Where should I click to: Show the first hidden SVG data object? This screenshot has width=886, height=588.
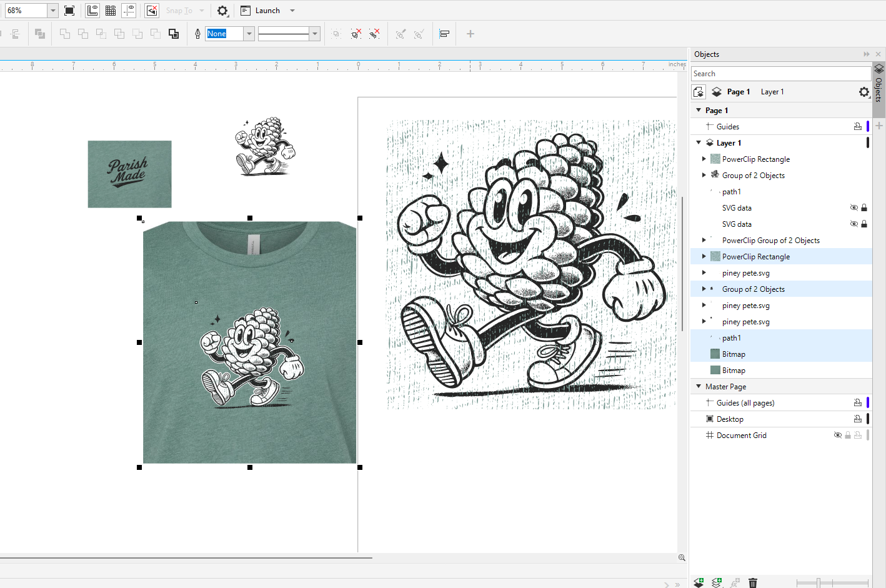[854, 207]
